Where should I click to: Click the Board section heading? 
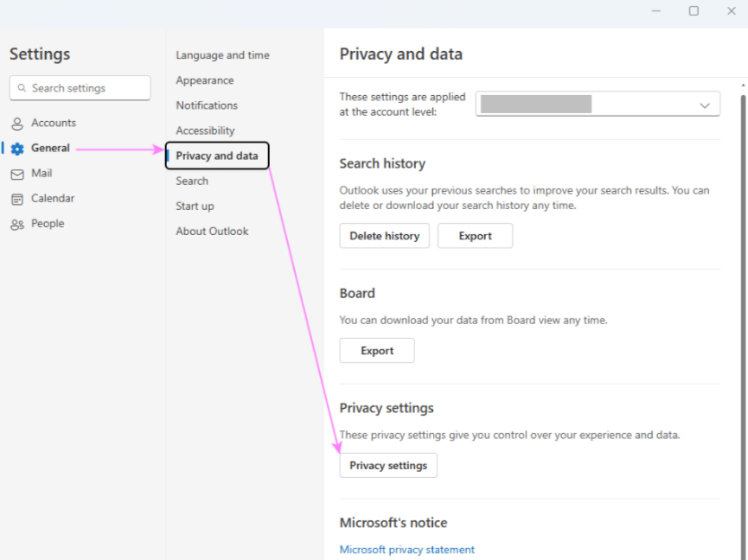357,293
